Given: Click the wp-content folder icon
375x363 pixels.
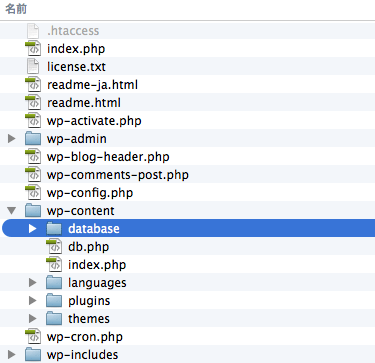Looking at the screenshot, I should pos(33,211).
